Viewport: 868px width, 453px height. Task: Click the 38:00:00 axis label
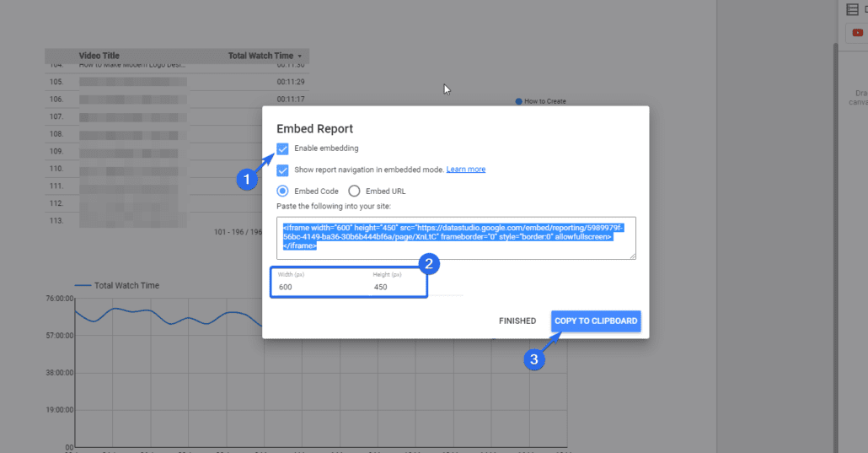60,373
